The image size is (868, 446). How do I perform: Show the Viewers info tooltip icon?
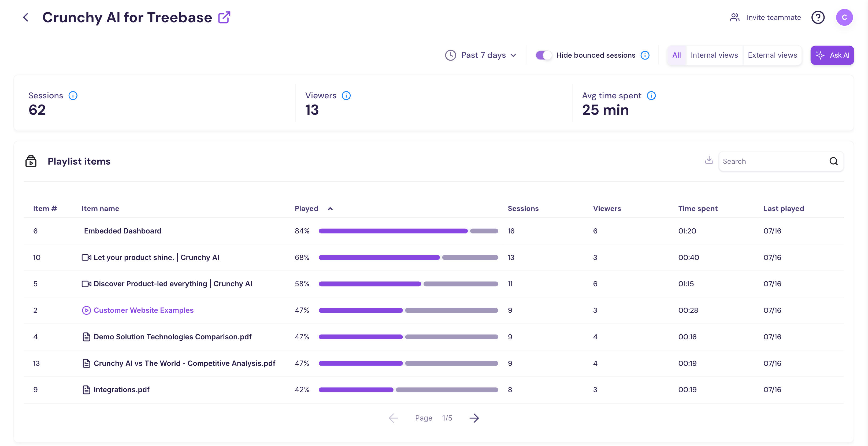coord(346,96)
